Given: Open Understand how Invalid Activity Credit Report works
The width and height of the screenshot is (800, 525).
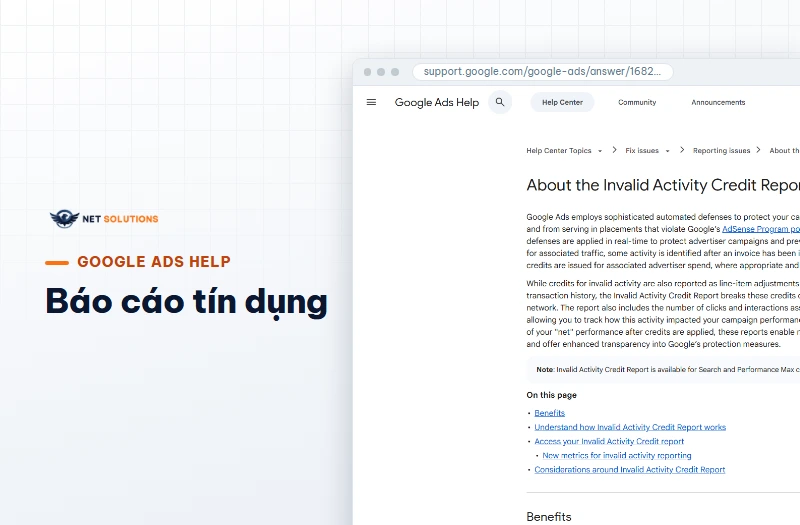Looking at the screenshot, I should (630, 427).
